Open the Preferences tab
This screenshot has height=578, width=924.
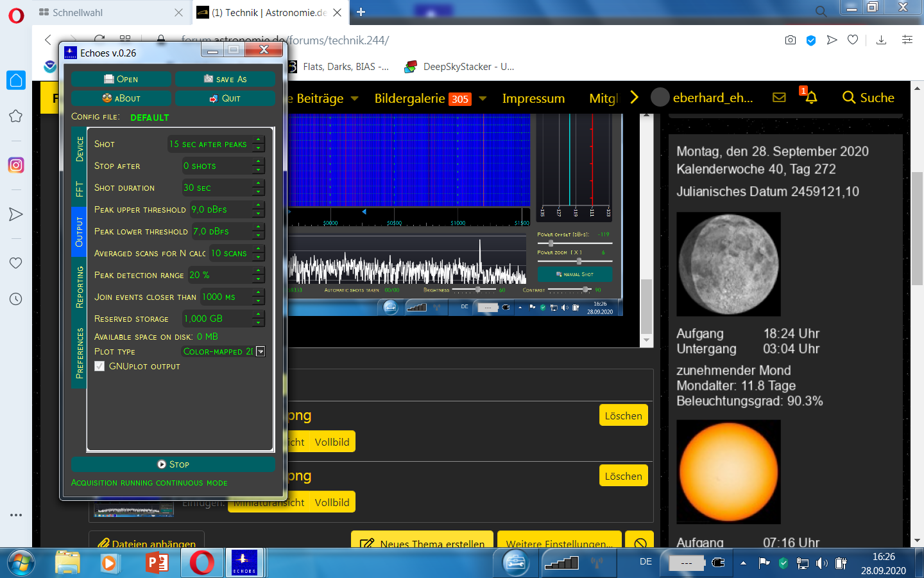79,353
